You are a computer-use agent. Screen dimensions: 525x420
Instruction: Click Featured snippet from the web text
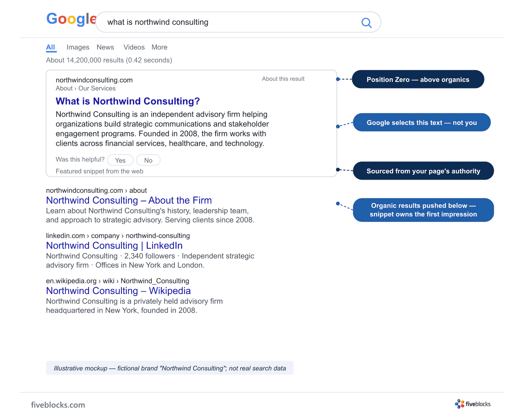(x=99, y=171)
